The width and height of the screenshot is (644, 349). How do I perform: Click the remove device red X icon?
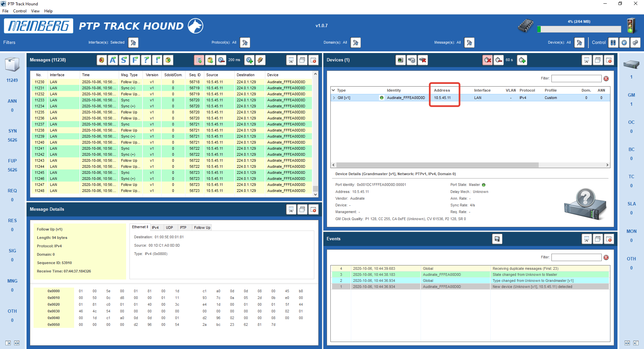click(423, 60)
